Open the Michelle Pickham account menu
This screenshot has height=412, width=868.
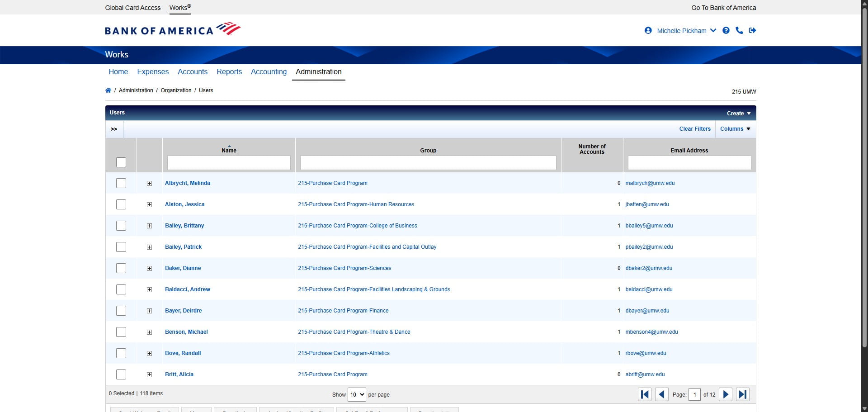pyautogui.click(x=686, y=31)
